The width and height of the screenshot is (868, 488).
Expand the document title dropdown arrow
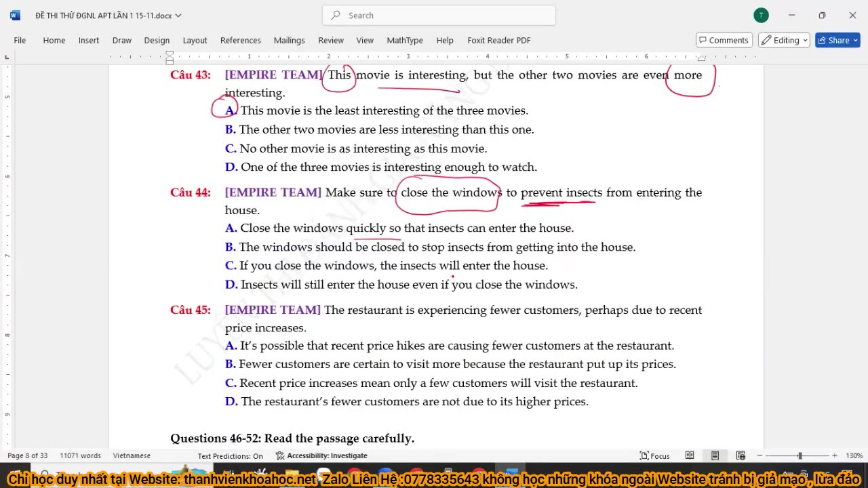pos(178,15)
